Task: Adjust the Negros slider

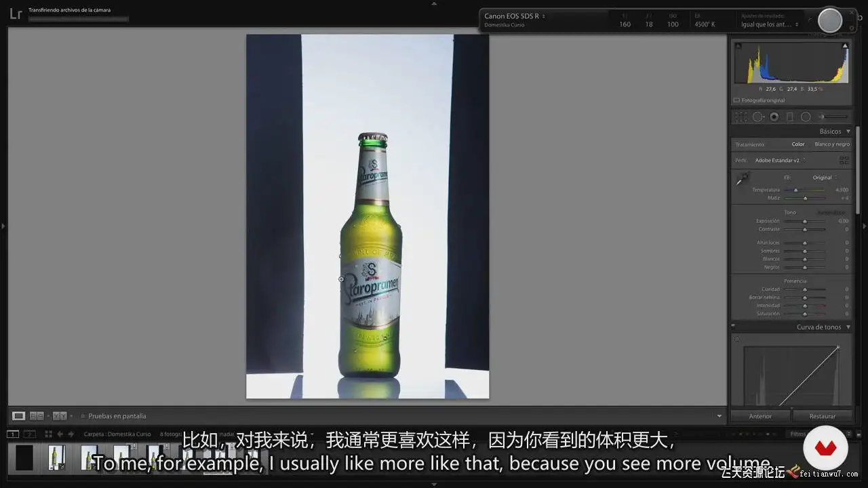Action: click(x=805, y=267)
